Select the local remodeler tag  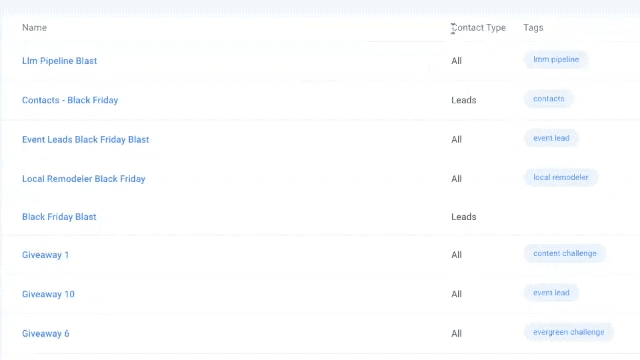click(561, 178)
